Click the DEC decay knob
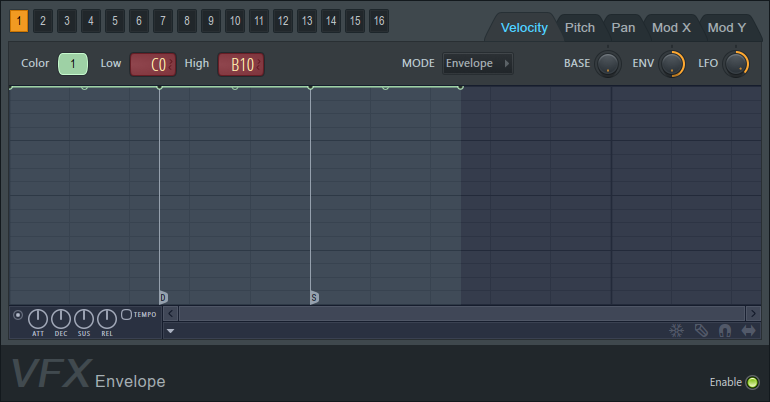Image resolution: width=770 pixels, height=402 pixels. [61, 319]
